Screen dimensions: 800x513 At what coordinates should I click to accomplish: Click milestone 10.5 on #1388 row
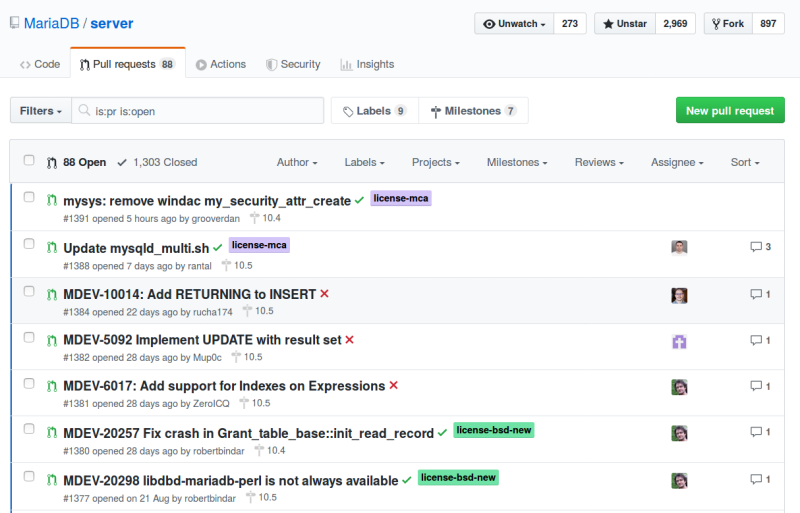pyautogui.click(x=237, y=265)
